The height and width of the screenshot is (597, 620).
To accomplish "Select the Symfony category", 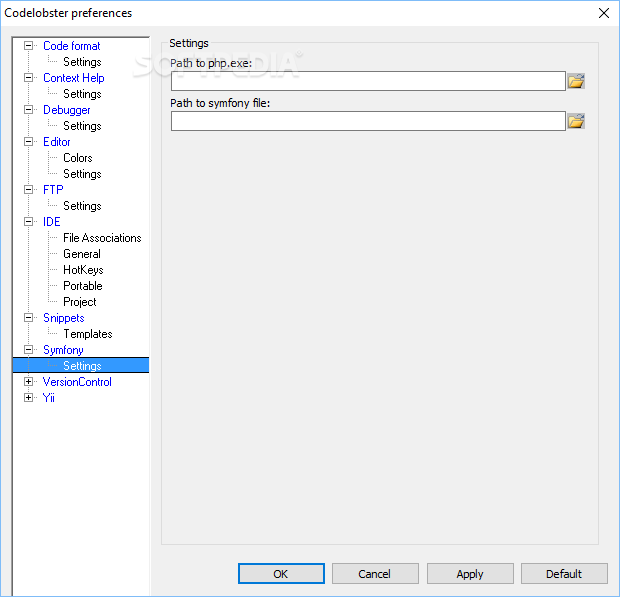I will [x=63, y=350].
